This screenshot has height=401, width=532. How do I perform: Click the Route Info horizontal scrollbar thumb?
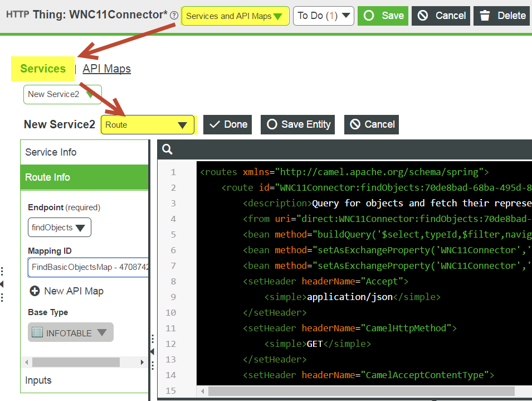76,363
